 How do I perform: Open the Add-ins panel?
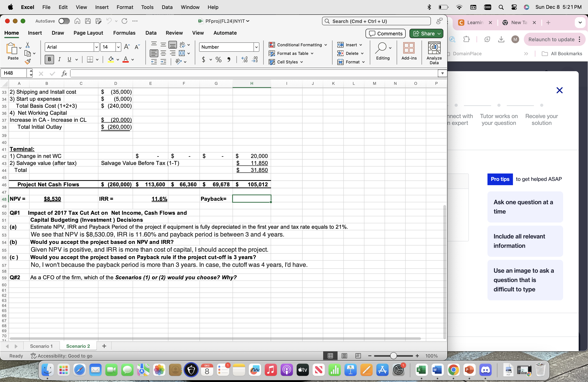tap(409, 52)
